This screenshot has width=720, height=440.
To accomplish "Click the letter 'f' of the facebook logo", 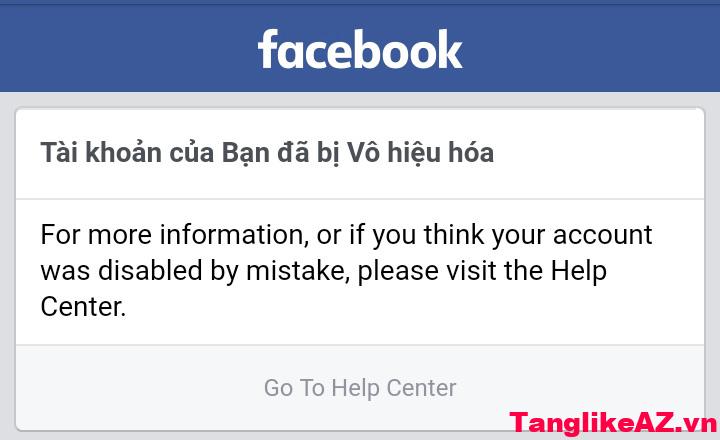I will pyautogui.click(x=269, y=49).
